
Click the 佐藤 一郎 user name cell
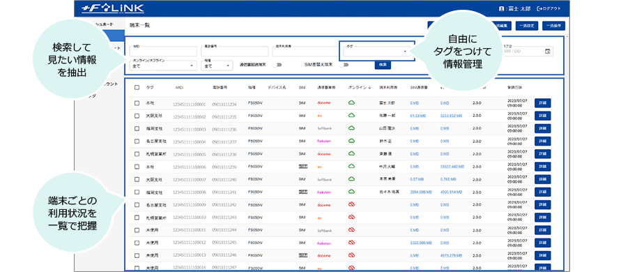click(x=388, y=116)
